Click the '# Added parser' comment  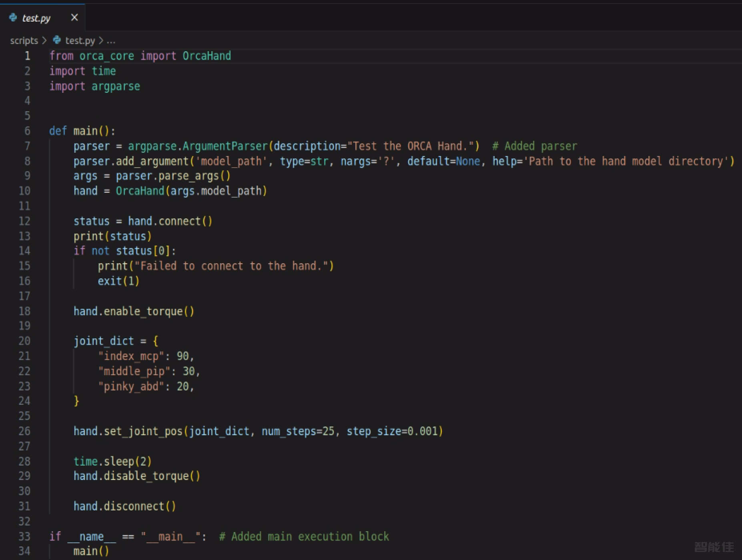(x=535, y=146)
